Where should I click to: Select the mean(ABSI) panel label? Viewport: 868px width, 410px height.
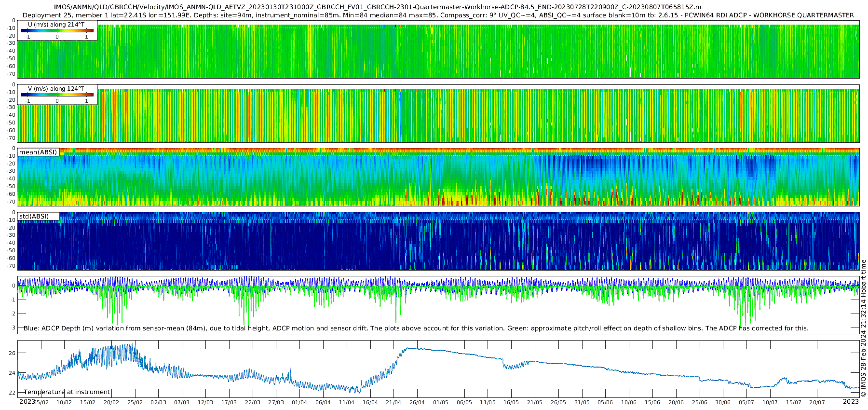point(38,152)
